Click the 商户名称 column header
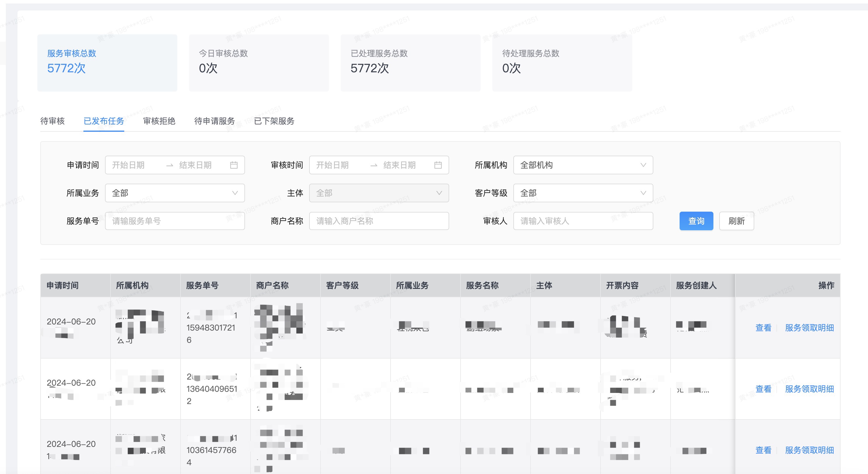Screen dimensions: 868x474 286,285
